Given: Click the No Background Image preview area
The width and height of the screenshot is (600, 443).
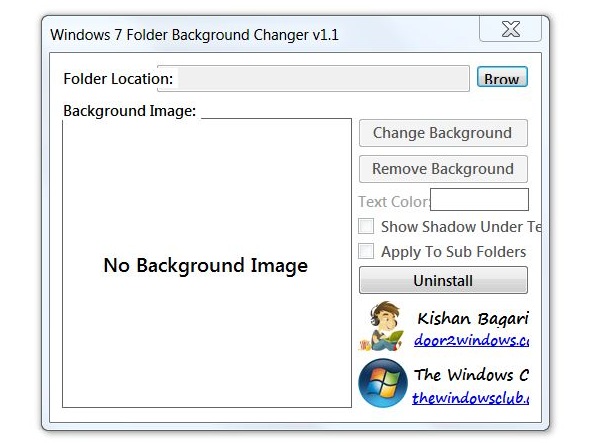Looking at the screenshot, I should pos(207,263).
